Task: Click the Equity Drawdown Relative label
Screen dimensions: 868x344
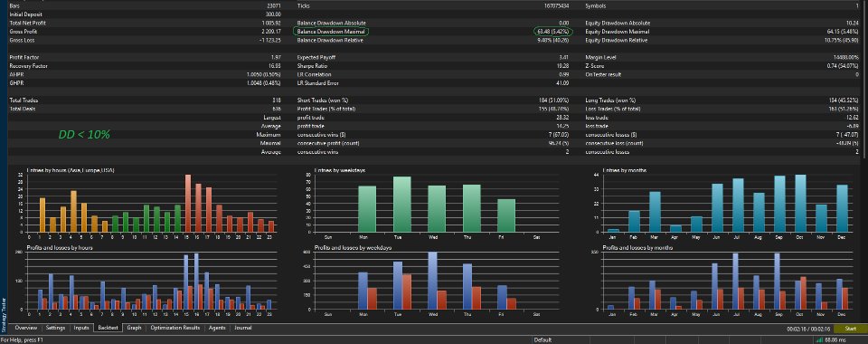Action: (617, 41)
